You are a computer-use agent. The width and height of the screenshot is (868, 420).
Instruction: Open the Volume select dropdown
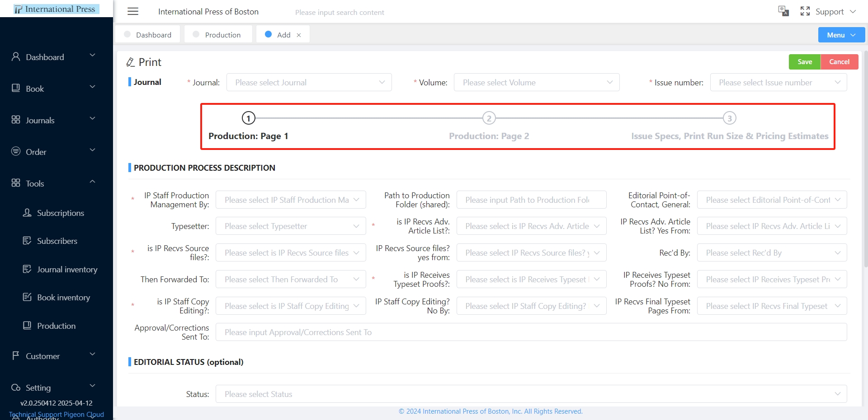537,82
